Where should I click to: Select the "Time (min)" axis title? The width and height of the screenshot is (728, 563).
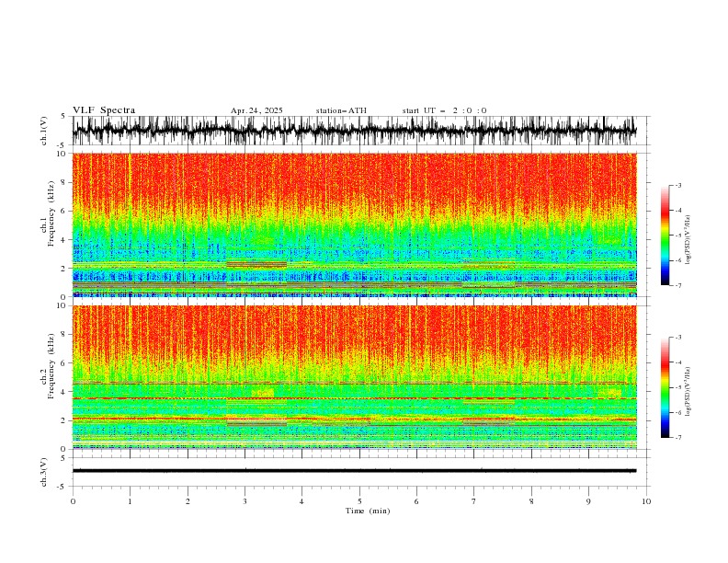368,511
